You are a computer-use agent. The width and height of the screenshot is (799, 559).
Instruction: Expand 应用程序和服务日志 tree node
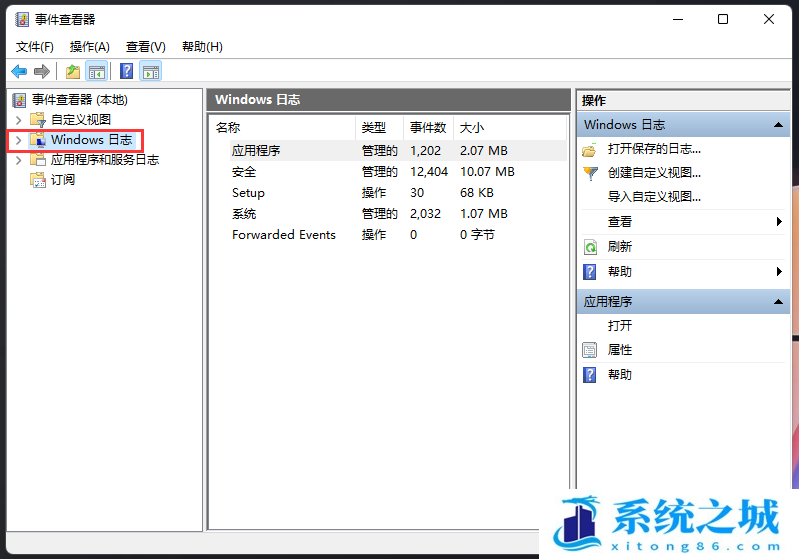pos(18,160)
